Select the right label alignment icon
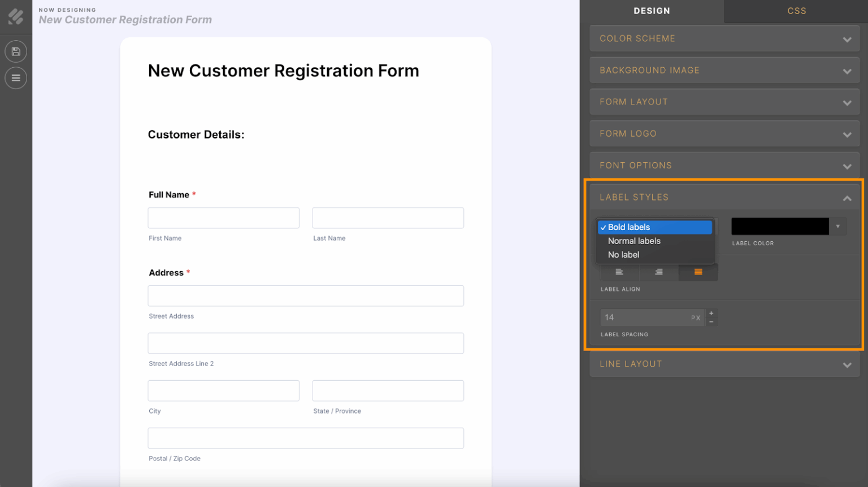Screen dimensions: 868x487 [x=698, y=272]
